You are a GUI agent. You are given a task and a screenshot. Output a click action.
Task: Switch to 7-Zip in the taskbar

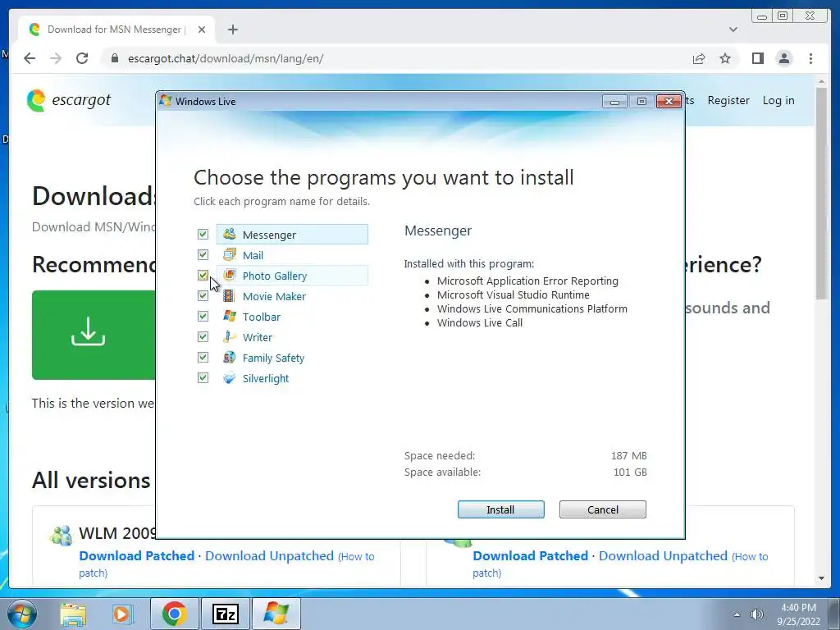click(x=225, y=614)
